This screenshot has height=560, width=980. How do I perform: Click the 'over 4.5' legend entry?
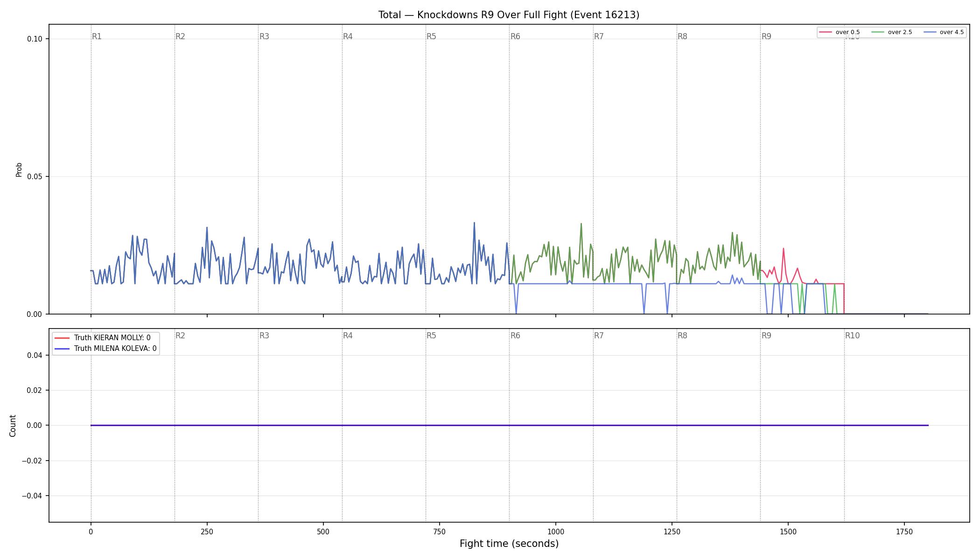943,32
